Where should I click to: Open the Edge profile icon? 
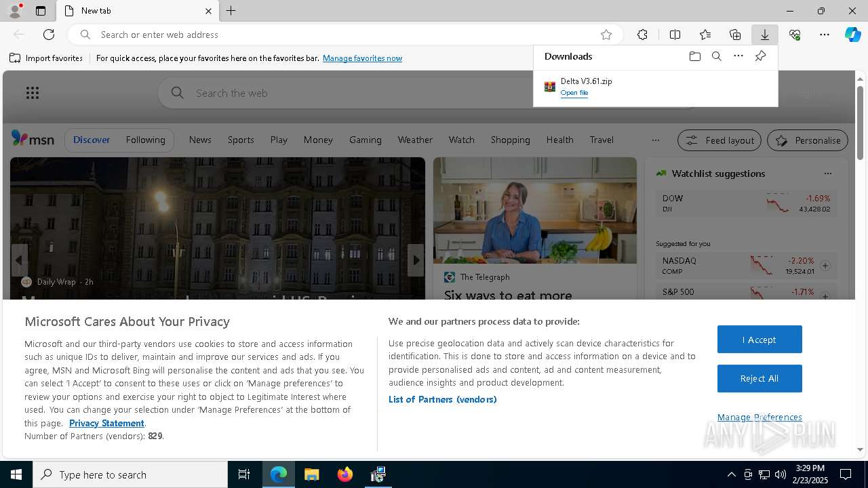(15, 10)
